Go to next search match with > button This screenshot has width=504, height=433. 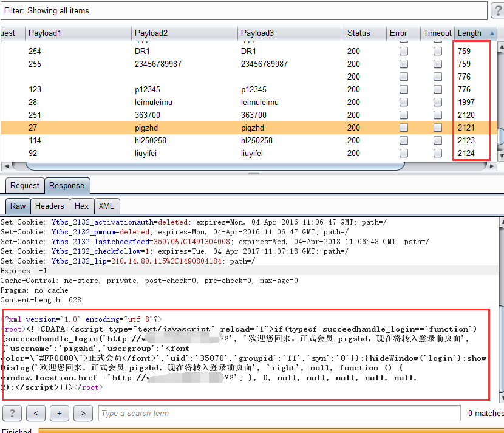[83, 413]
